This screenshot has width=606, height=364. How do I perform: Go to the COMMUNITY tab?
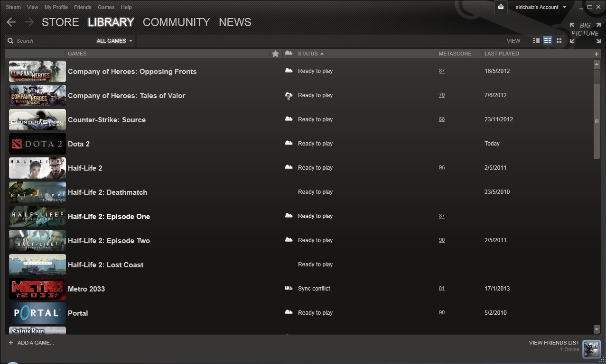pos(176,22)
